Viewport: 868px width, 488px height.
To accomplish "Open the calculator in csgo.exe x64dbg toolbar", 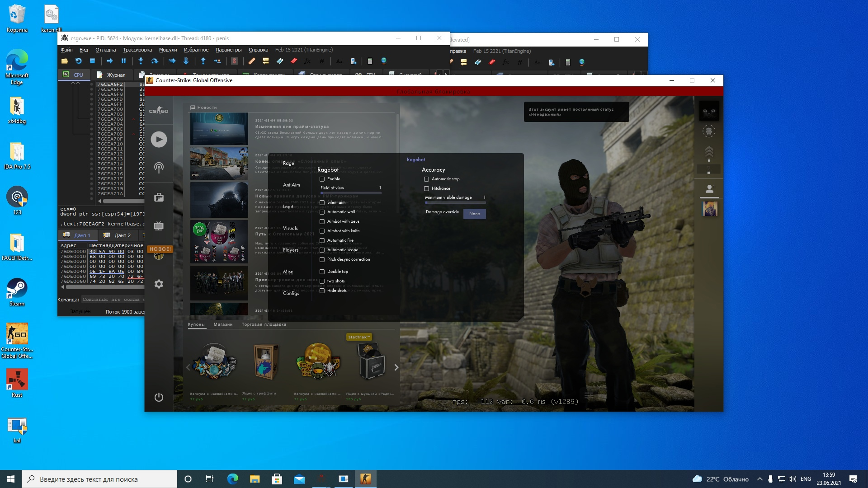I will [x=370, y=61].
